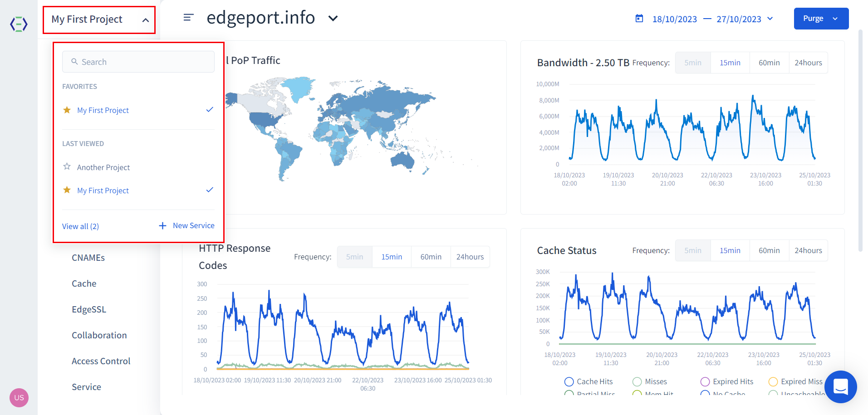This screenshot has height=415, width=868.
Task: Click the plus icon for New Service
Action: 162,226
